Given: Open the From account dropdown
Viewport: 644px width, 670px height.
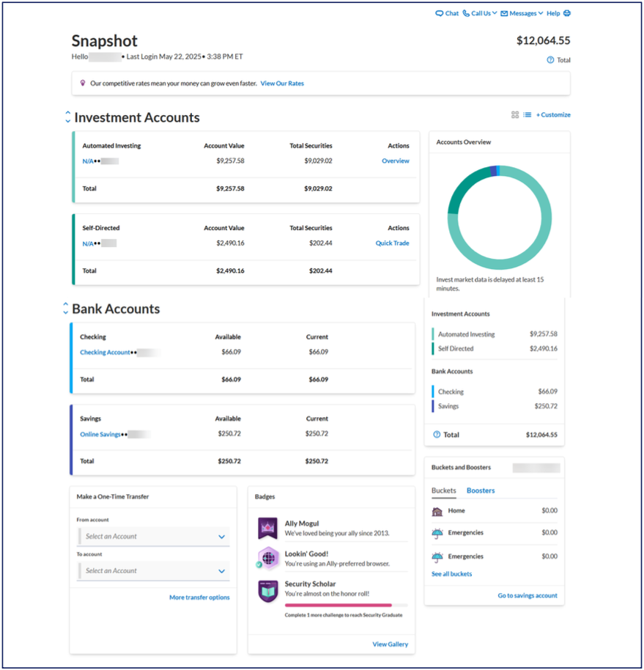Looking at the screenshot, I should (154, 537).
